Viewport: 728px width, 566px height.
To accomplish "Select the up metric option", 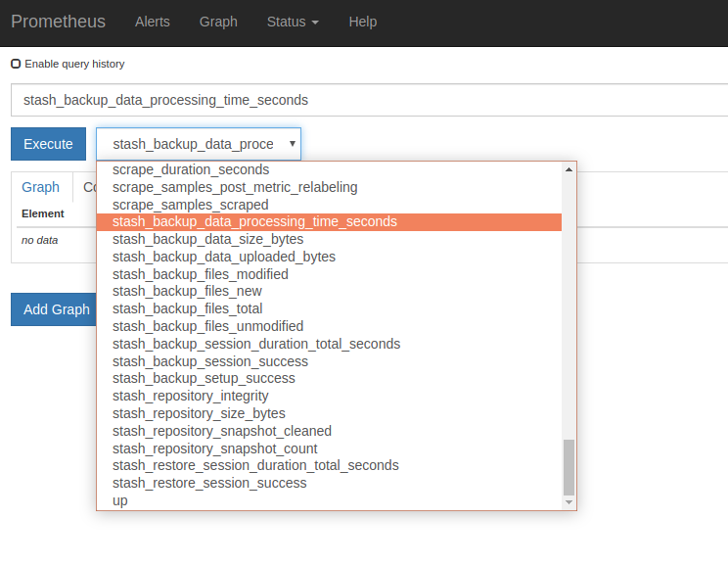I will [120, 500].
